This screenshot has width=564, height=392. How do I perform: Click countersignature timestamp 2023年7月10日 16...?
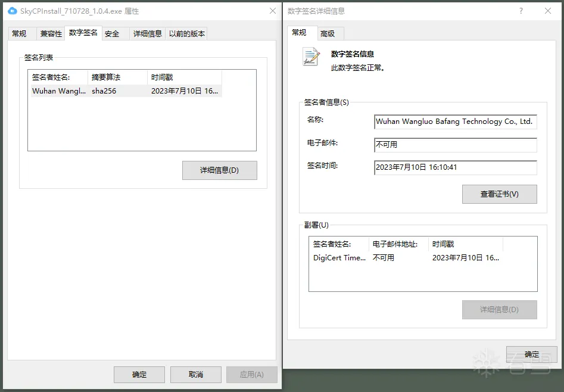tap(466, 258)
